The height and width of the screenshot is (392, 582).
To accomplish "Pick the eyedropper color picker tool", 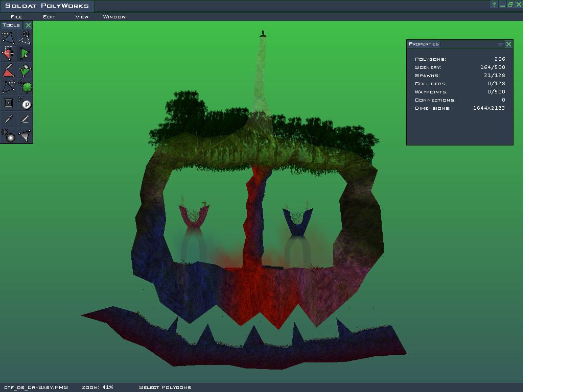I will click(8, 119).
